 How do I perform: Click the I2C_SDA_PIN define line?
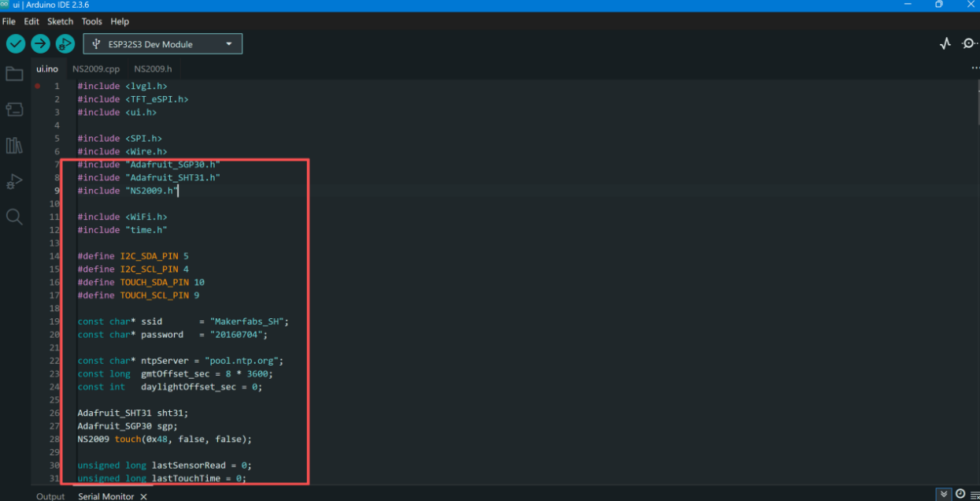pyautogui.click(x=133, y=256)
